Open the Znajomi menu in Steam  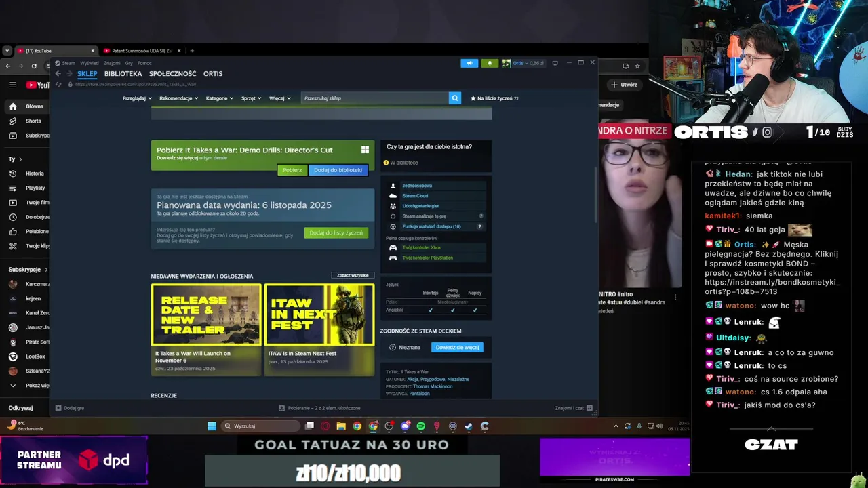click(112, 63)
